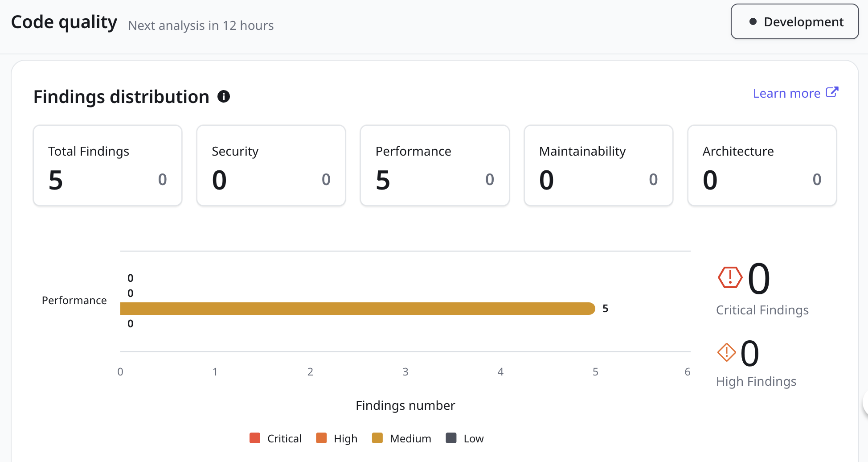Select the Performance findings card
868x462 pixels.
coord(434,165)
